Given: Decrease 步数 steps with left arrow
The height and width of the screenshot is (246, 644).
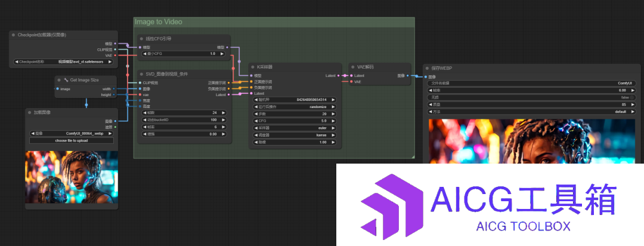Looking at the screenshot, I should click(256, 114).
